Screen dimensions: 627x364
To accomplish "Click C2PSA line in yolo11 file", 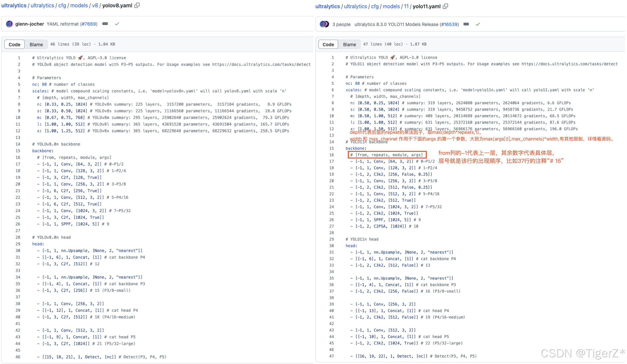I will pos(384,226).
